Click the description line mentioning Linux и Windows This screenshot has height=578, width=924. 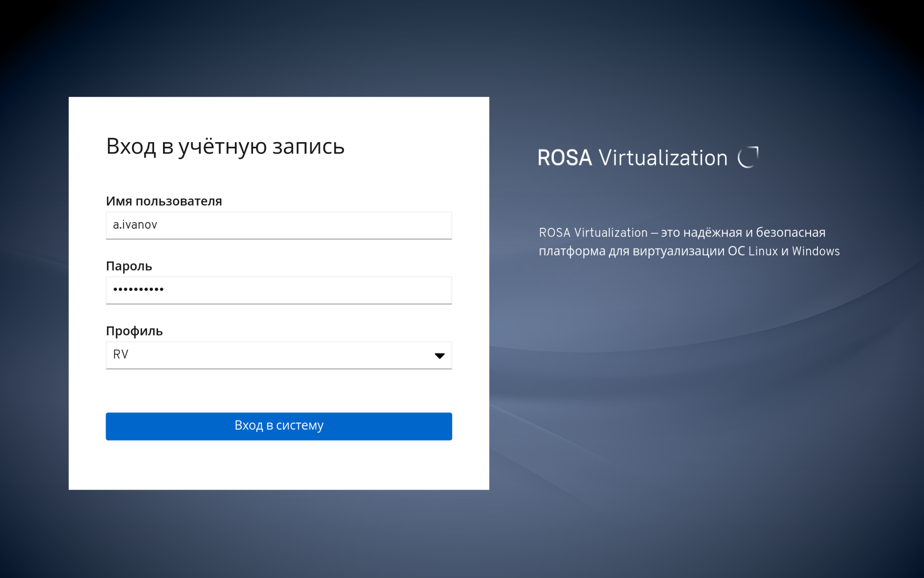[x=689, y=251]
